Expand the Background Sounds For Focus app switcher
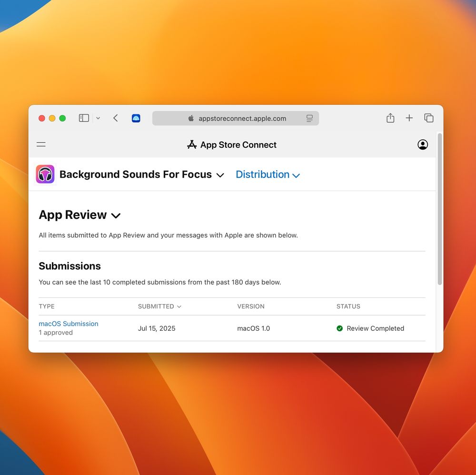This screenshot has height=475, width=476. [220, 175]
